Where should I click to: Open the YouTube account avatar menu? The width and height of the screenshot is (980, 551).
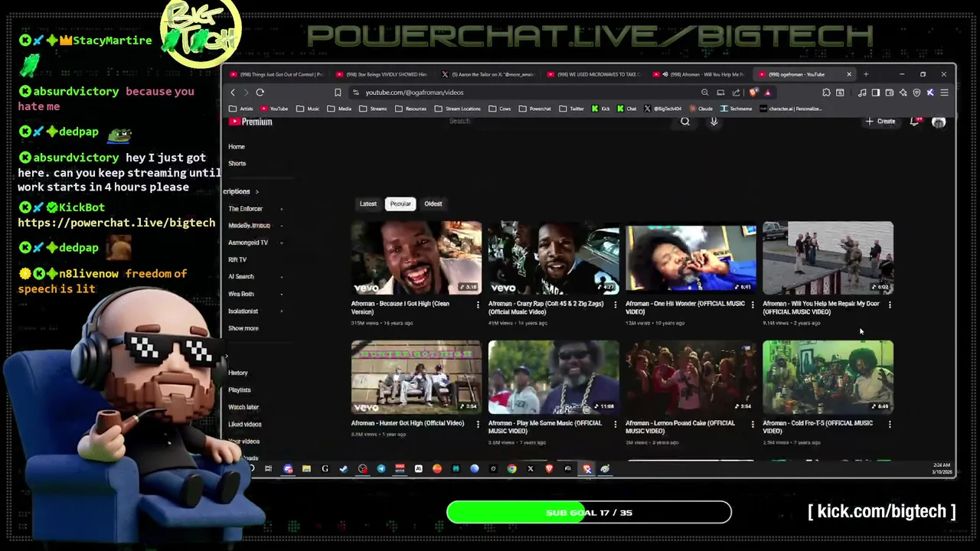(x=939, y=122)
